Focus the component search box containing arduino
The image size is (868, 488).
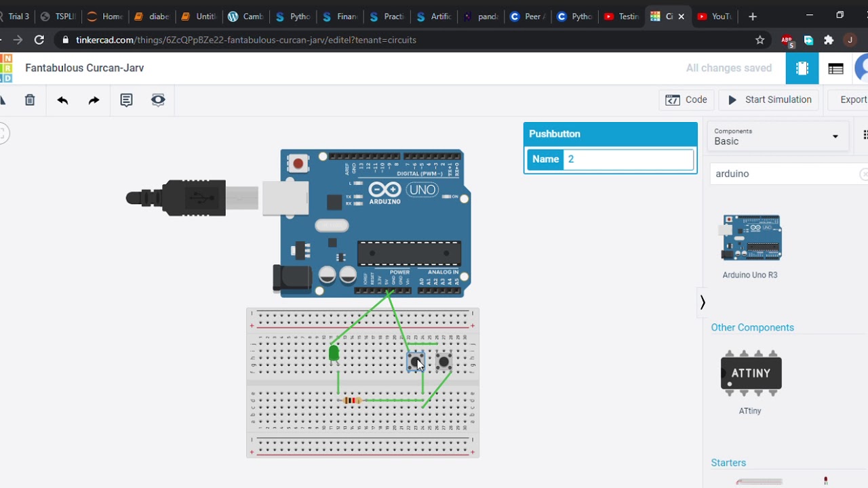click(786, 174)
